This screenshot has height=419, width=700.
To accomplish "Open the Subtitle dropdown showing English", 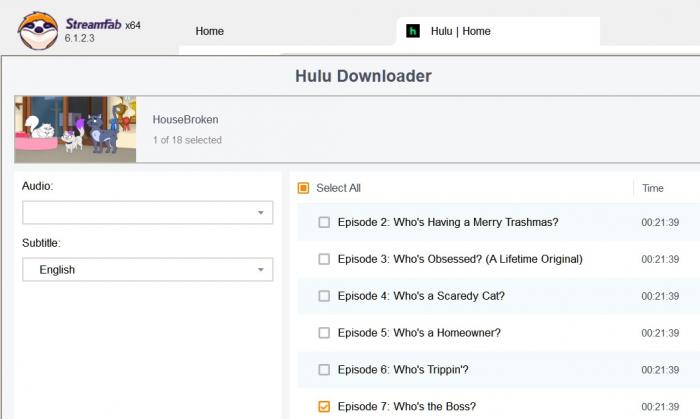I will coord(147,270).
